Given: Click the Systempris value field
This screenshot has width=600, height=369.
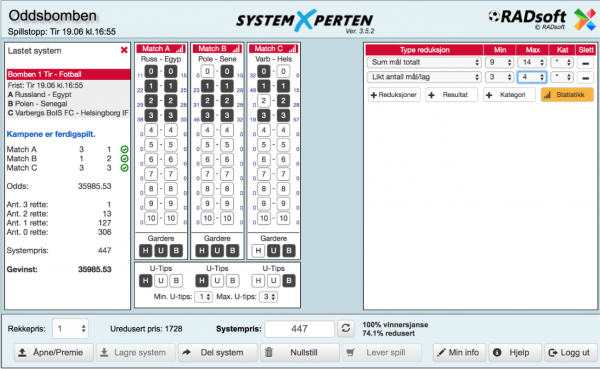Looking at the screenshot, I should pos(300,328).
